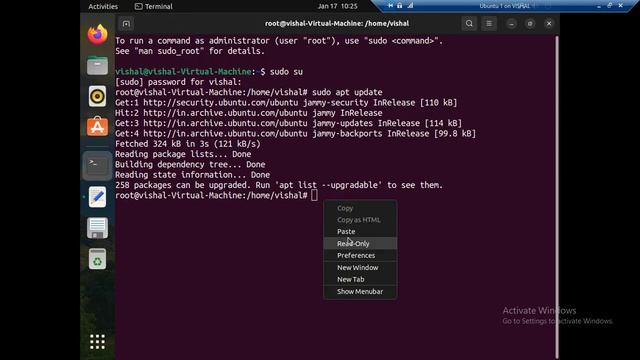
Task: Launch Rhythmbox music player from dock
Action: click(x=97, y=96)
